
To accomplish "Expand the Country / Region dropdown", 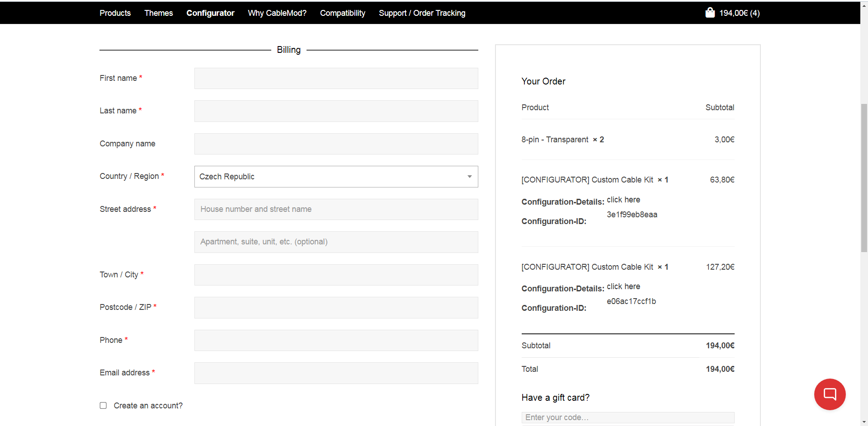I will (336, 177).
